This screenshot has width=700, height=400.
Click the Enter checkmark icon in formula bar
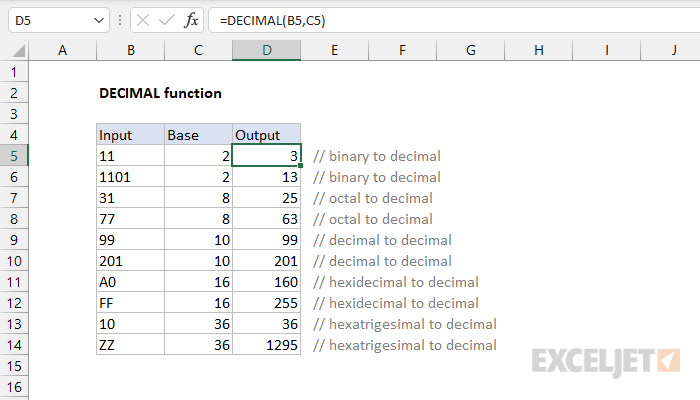click(164, 20)
